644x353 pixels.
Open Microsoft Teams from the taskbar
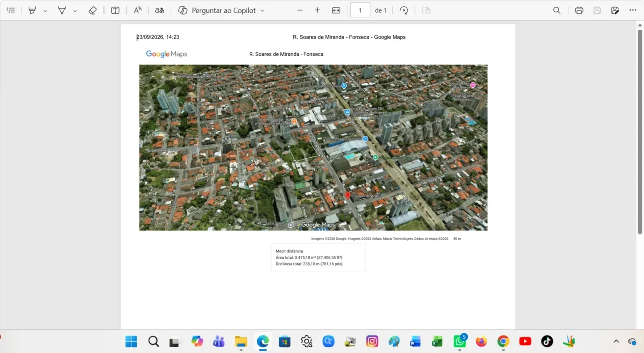pos(219,341)
